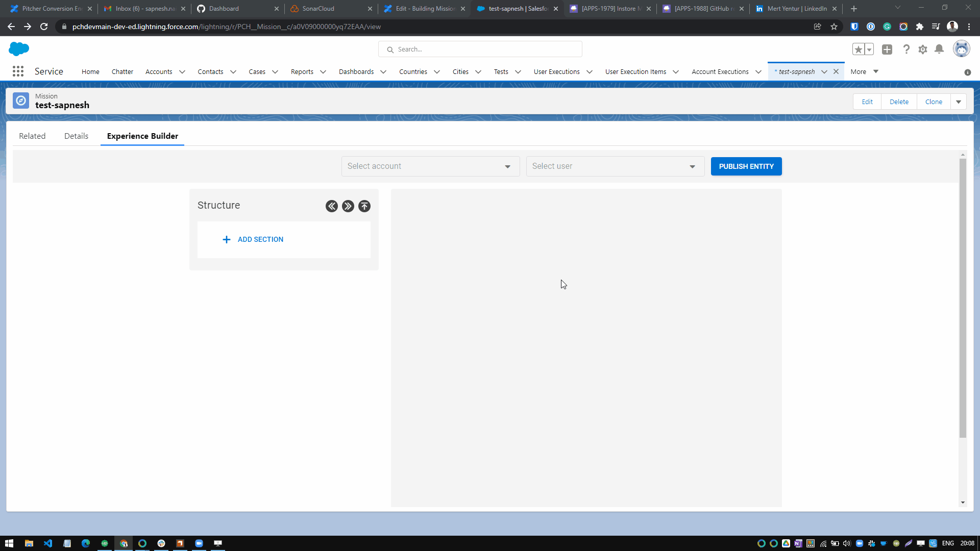Click the collapse-all double left arrow icon

tap(332, 206)
